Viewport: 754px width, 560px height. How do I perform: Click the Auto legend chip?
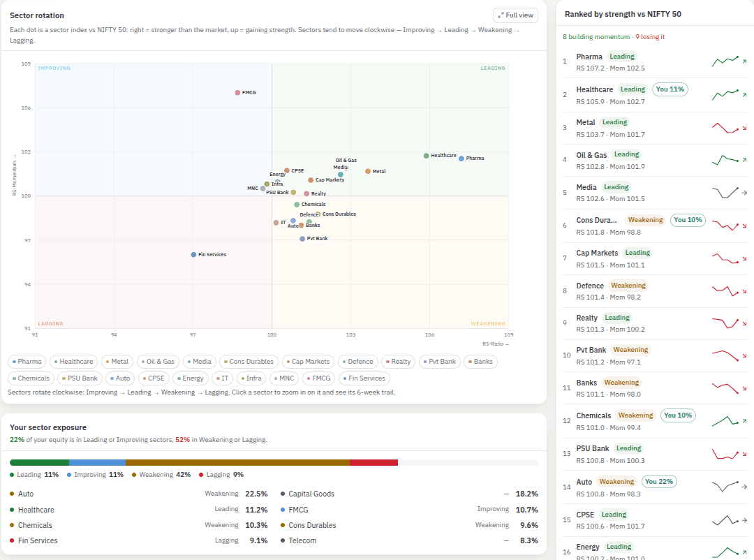[120, 378]
